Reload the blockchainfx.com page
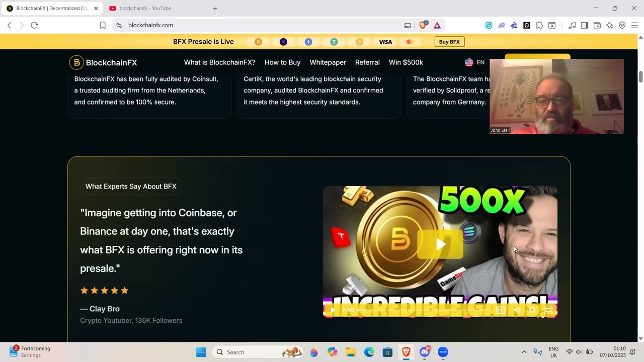The image size is (644, 362). click(x=34, y=25)
